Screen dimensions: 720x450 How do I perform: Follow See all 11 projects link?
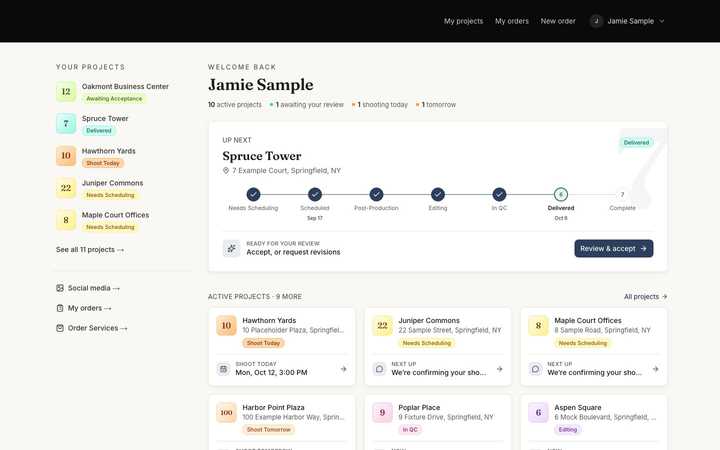(90, 250)
